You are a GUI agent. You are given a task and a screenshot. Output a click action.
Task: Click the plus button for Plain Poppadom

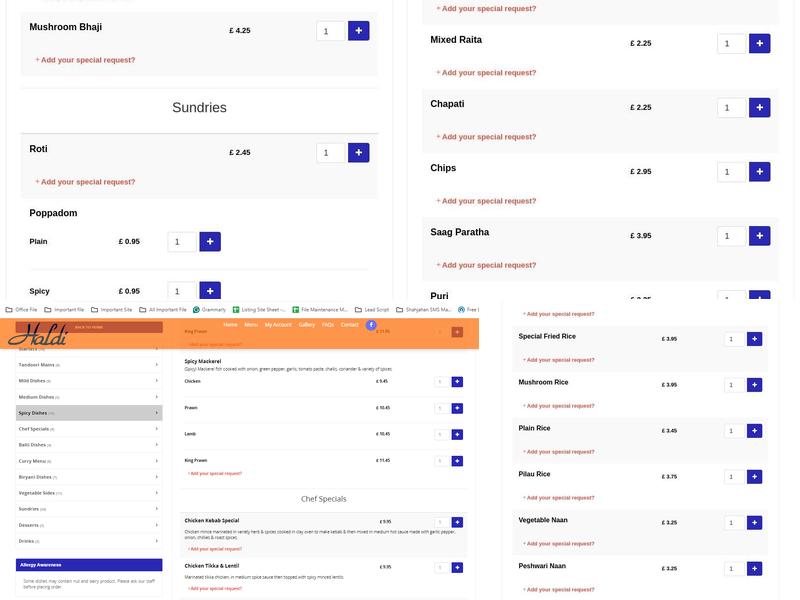tap(209, 242)
